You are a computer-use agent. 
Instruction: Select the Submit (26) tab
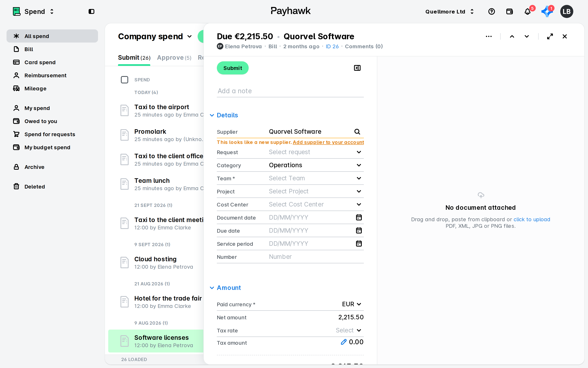(x=134, y=58)
